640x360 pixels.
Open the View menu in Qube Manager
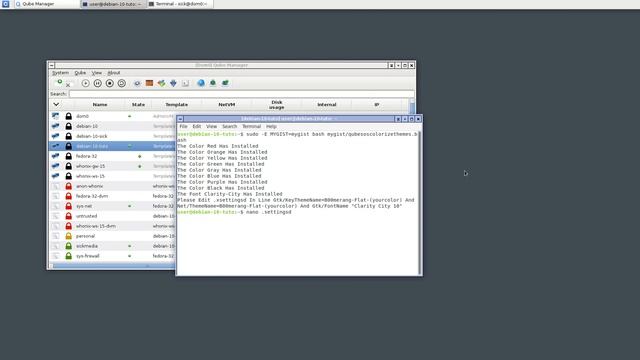pyautogui.click(x=97, y=73)
